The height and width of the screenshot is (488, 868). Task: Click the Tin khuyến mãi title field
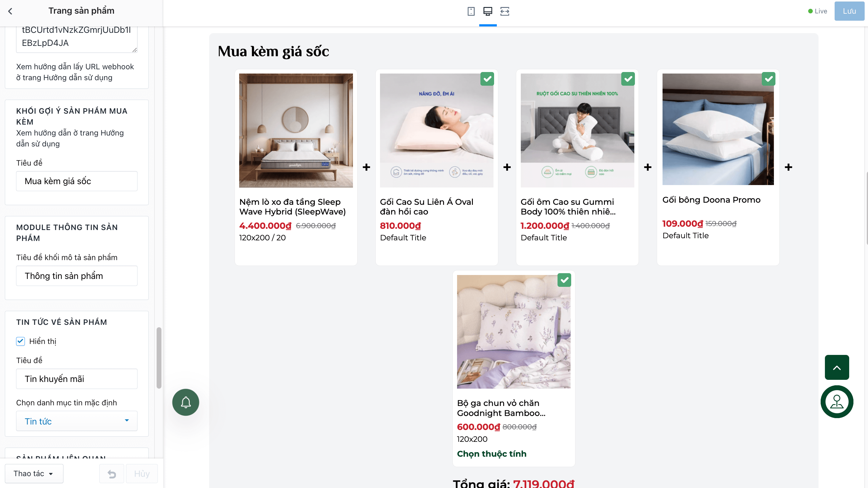click(77, 379)
